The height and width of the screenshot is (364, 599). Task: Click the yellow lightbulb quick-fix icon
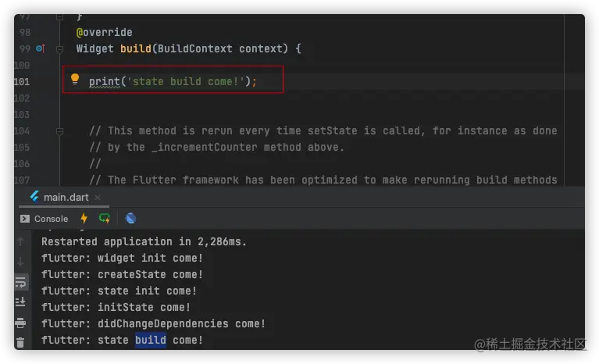tap(75, 79)
